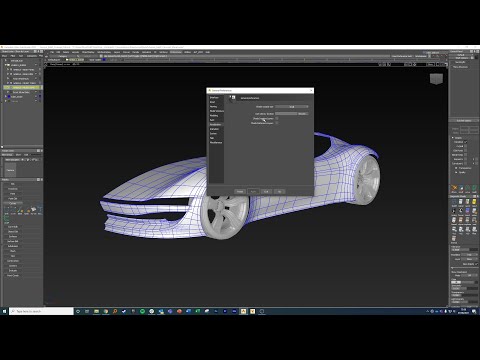Open the top dropdown field in General Preferences

click(292, 107)
